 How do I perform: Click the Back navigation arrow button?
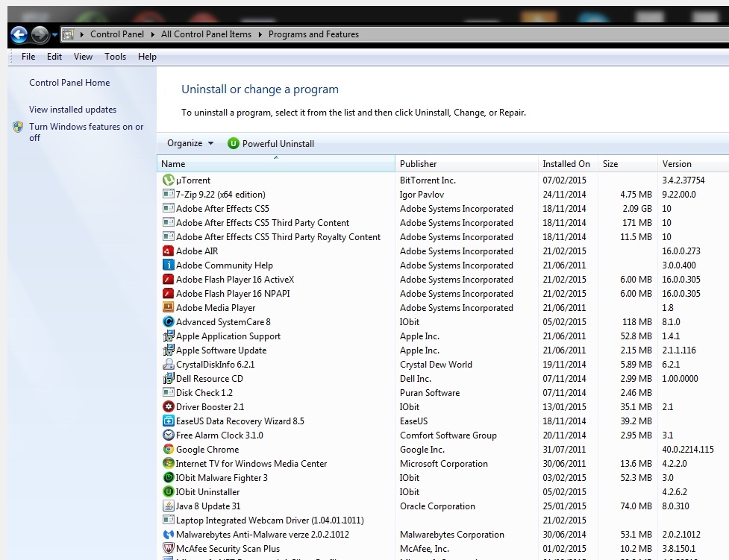coord(19,34)
